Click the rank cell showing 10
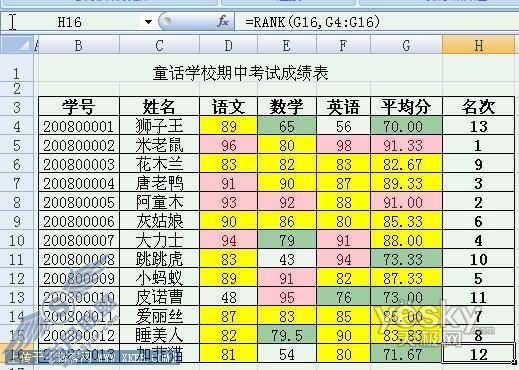This screenshot has width=519, height=370. [478, 259]
